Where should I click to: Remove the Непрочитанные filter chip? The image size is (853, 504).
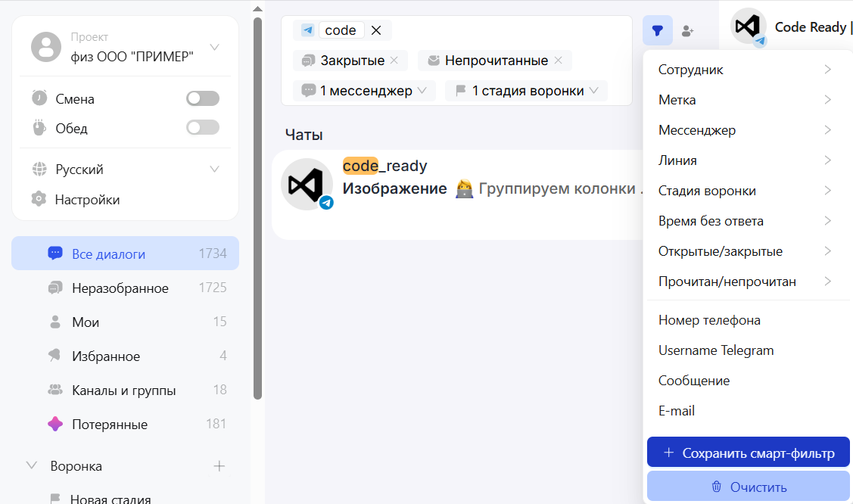click(559, 61)
